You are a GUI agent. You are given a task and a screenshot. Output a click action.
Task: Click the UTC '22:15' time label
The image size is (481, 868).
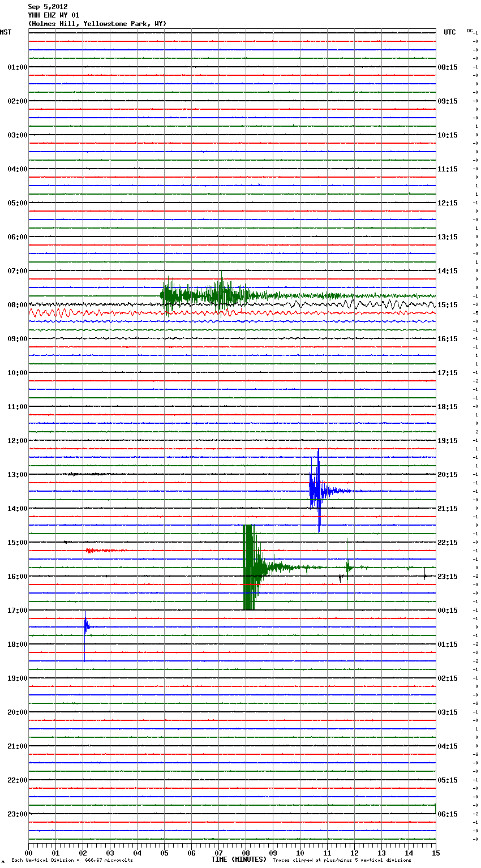click(448, 543)
